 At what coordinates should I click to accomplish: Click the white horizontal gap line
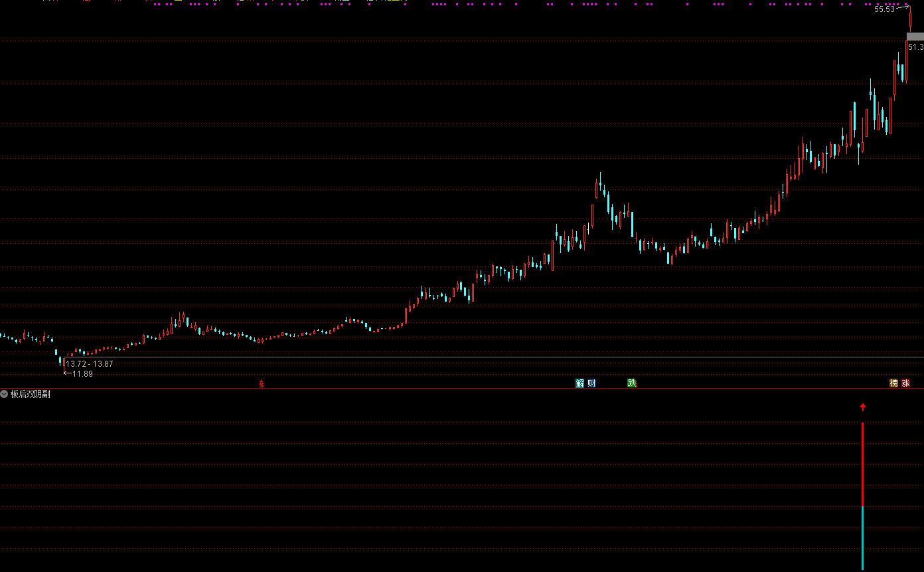tap(465, 357)
